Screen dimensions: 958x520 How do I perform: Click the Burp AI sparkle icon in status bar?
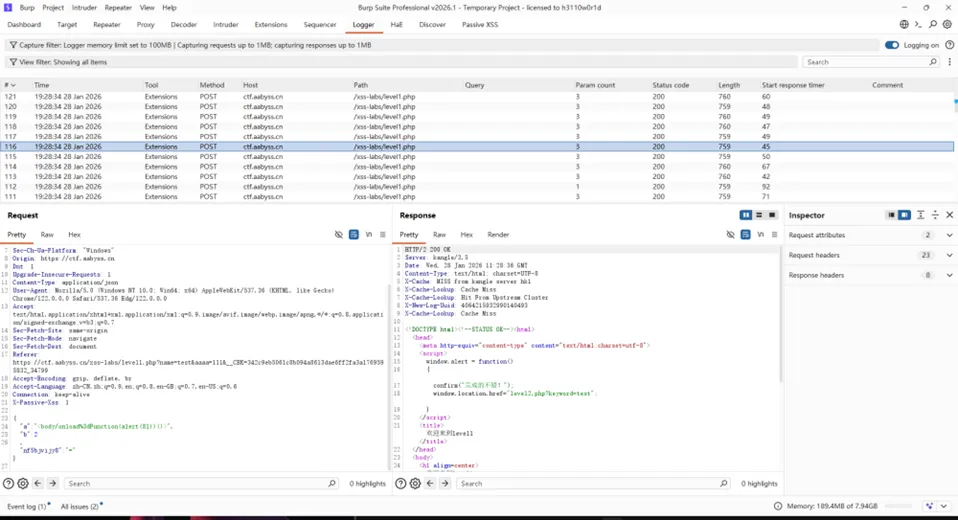pyautogui.click(x=929, y=506)
